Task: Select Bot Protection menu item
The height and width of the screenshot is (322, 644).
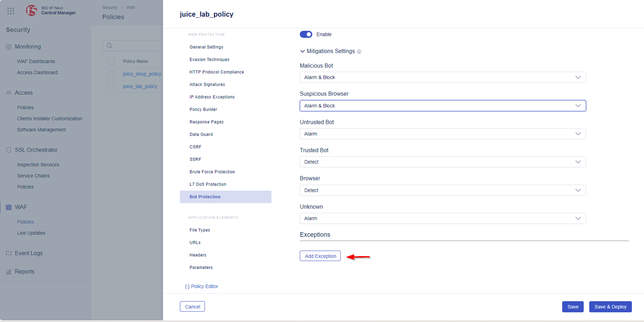Action: coord(226,197)
